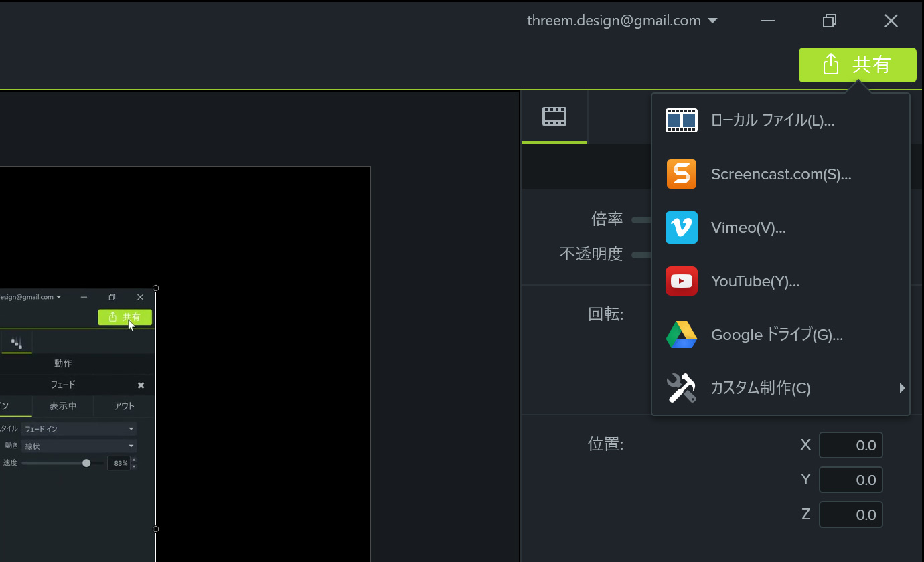
Task: Click the green 共有 share button
Action: click(x=857, y=65)
